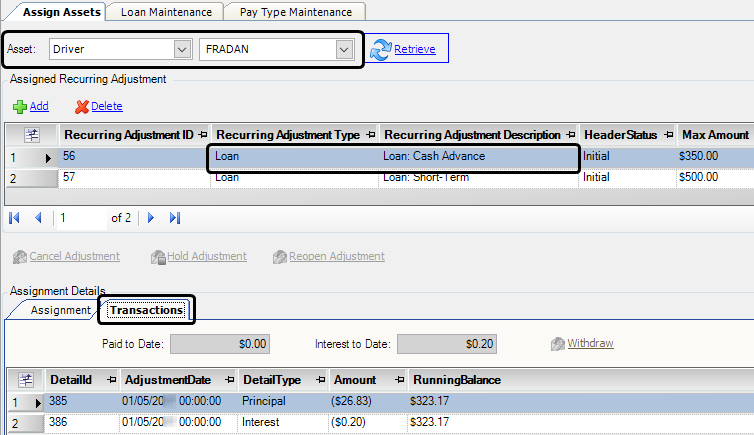Click row selector arrow for adjustment 56
Viewport: 754px width, 435px height.
48,158
